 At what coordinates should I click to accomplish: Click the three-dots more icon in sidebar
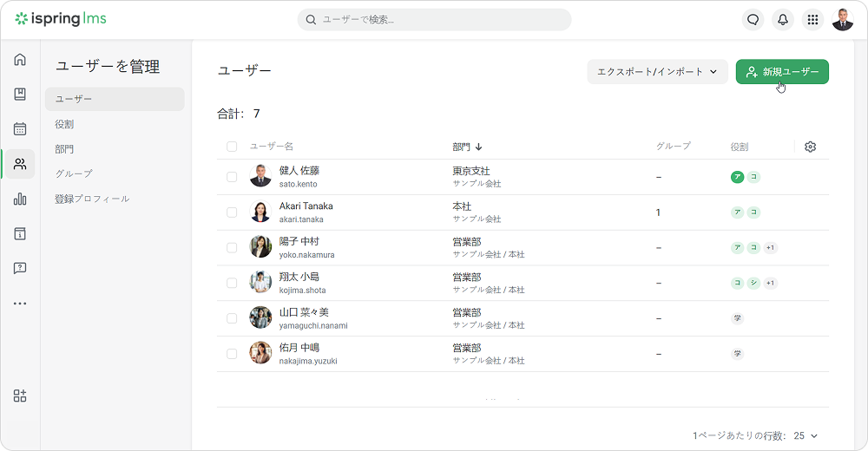tap(20, 304)
